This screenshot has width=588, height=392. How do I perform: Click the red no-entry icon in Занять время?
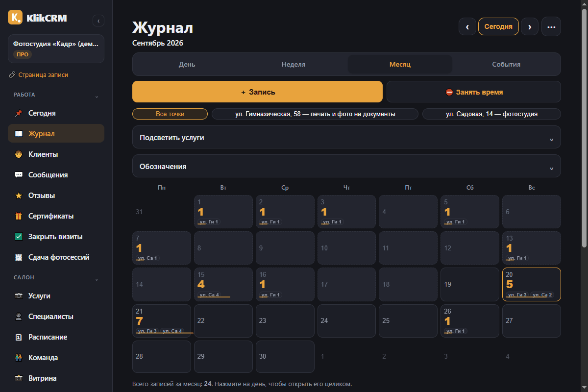coord(449,92)
